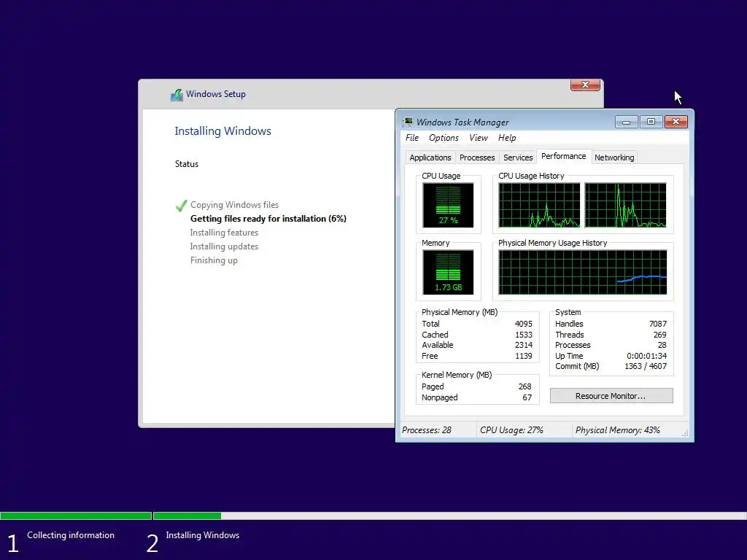The image size is (747, 560).
Task: Click 'Physical Memory: 43%' in the status bar
Action: pos(617,430)
